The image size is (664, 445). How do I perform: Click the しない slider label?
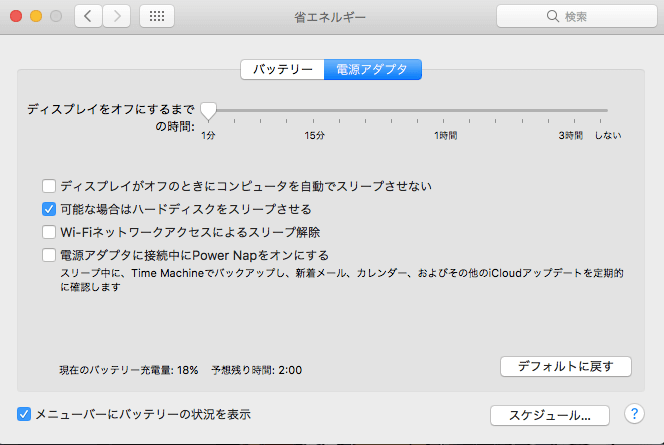608,135
